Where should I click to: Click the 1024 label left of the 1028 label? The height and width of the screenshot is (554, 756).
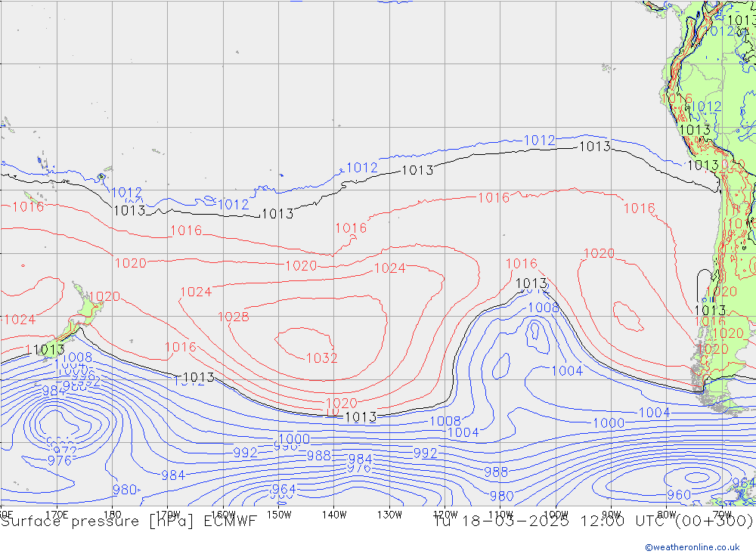(x=196, y=292)
